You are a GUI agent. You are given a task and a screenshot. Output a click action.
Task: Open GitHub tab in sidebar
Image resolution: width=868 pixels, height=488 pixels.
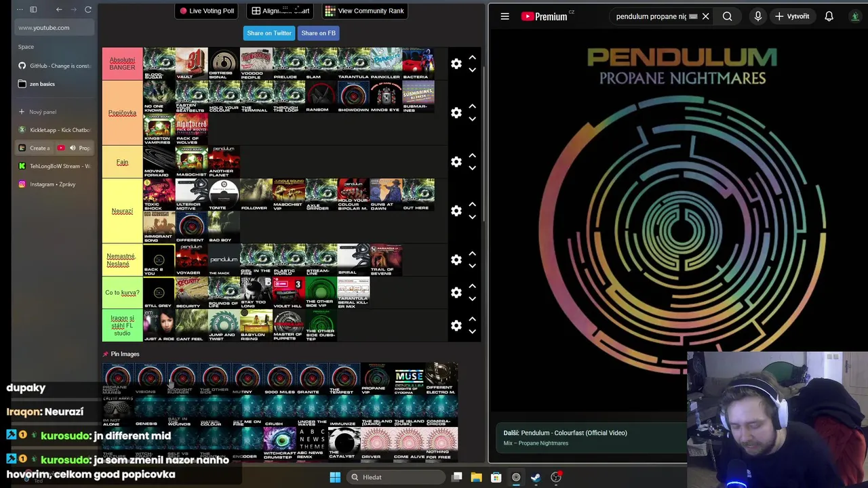point(54,66)
